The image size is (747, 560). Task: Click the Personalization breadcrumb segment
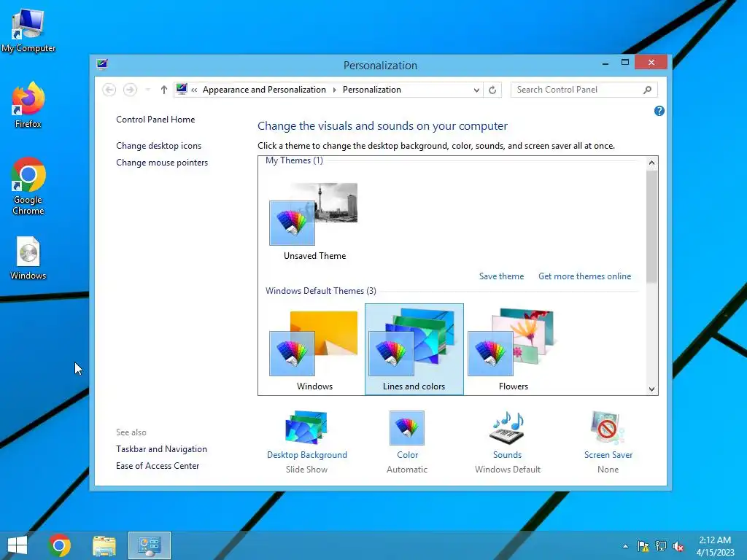pyautogui.click(x=371, y=90)
